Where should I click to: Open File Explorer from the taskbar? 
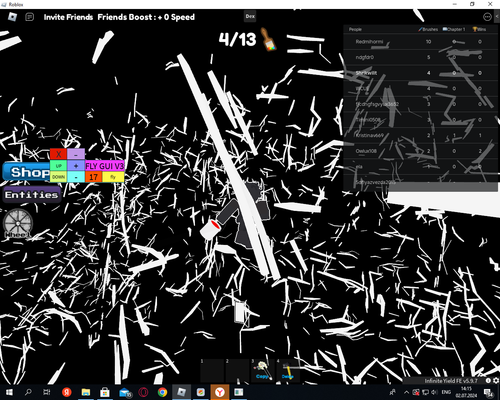click(86, 392)
